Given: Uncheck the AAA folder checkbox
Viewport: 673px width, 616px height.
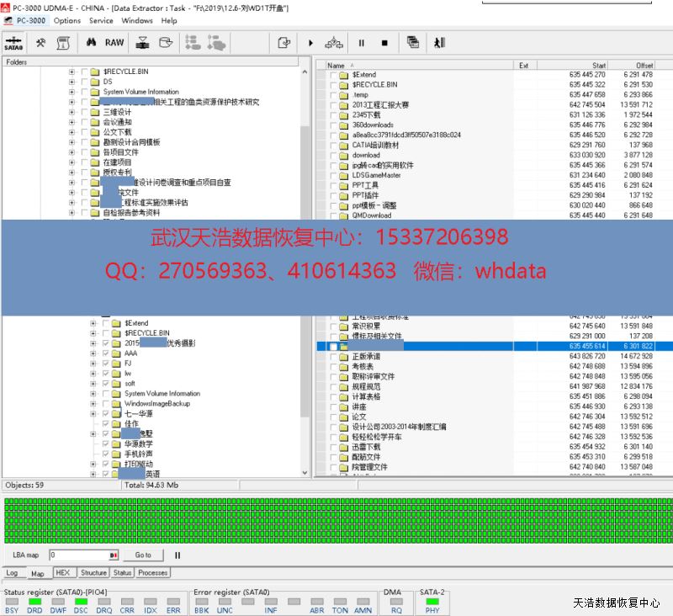Looking at the screenshot, I should pyautogui.click(x=105, y=353).
